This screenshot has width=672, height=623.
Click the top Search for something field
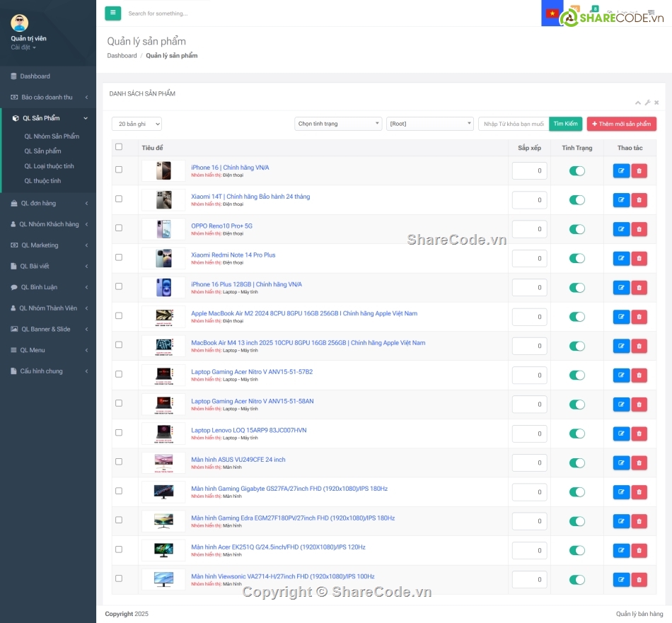(158, 13)
